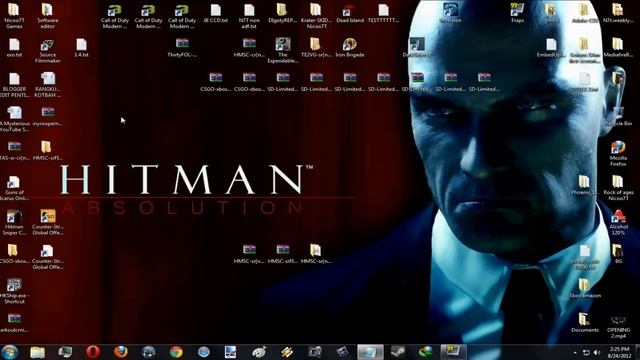Image resolution: width=640 pixels, height=360 pixels.
Task: Open the volume control in system tray
Action: pos(597,352)
